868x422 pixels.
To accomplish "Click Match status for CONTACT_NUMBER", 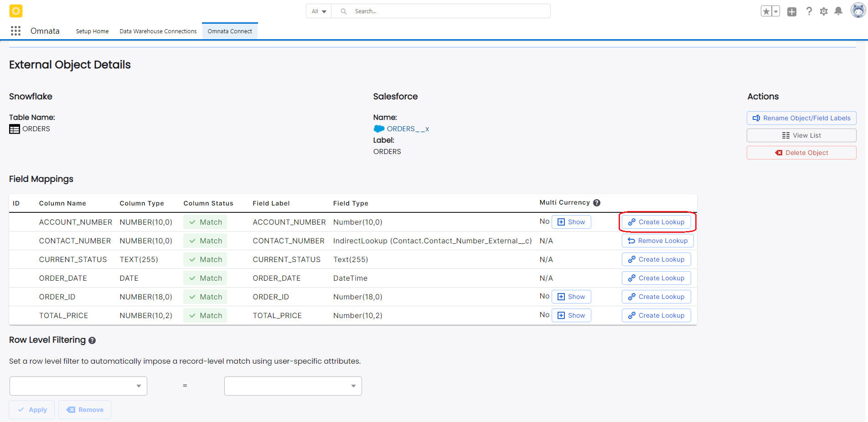I will (205, 241).
